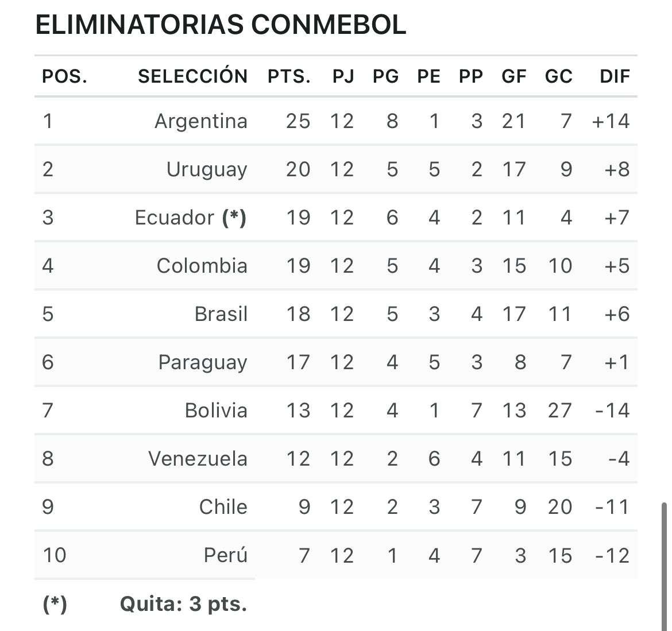The height and width of the screenshot is (631, 672).
Task: Click the Bolivia team name
Action: pos(216,411)
